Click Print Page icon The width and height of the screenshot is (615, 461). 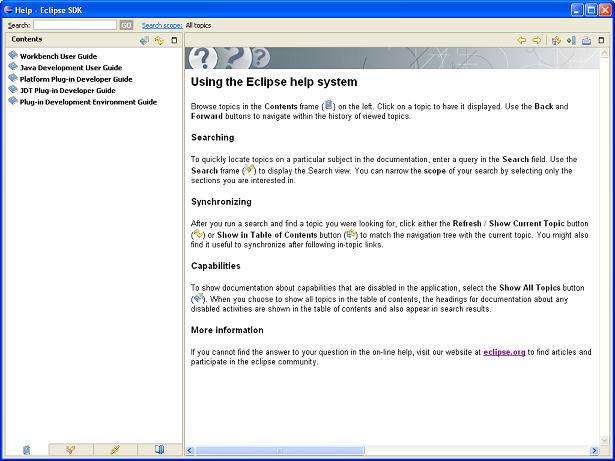[x=586, y=40]
